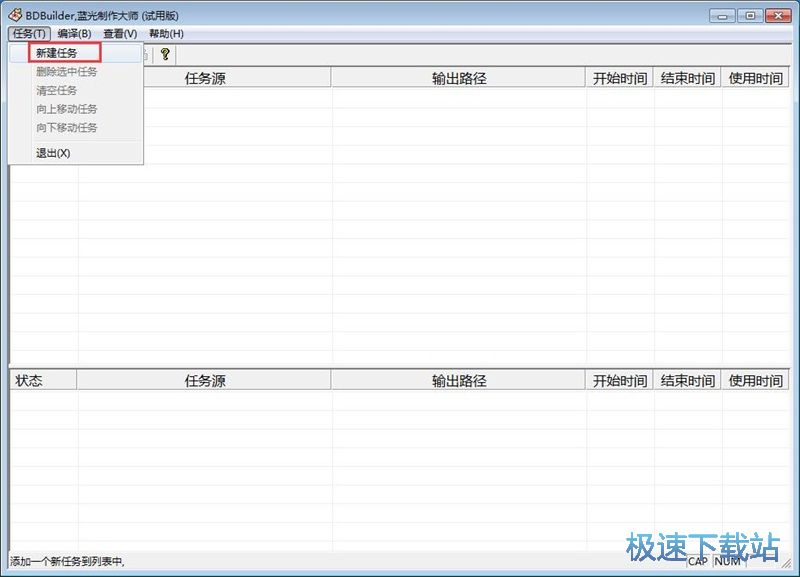The height and width of the screenshot is (577, 800).
Task: Click the NUM indicator in status bar
Action: point(728,561)
